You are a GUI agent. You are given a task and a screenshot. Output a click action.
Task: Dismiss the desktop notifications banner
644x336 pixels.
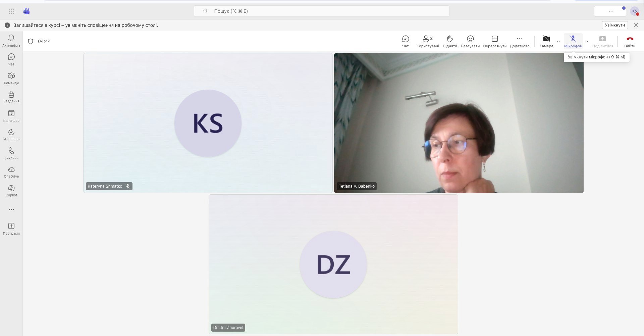coord(636,25)
